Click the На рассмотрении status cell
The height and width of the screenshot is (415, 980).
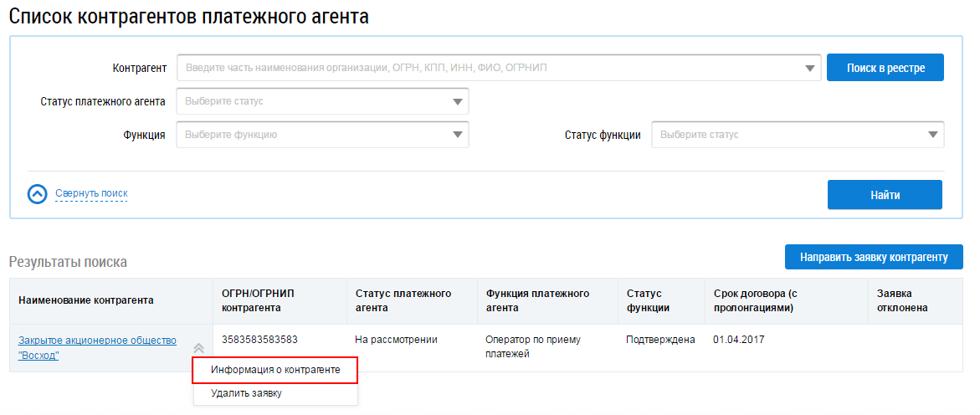396,340
